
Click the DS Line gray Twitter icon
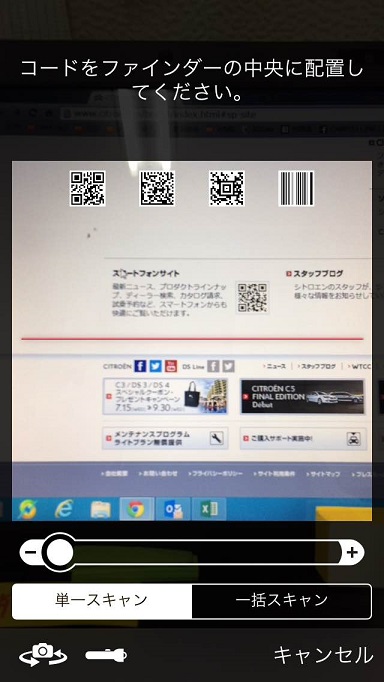pos(228,366)
